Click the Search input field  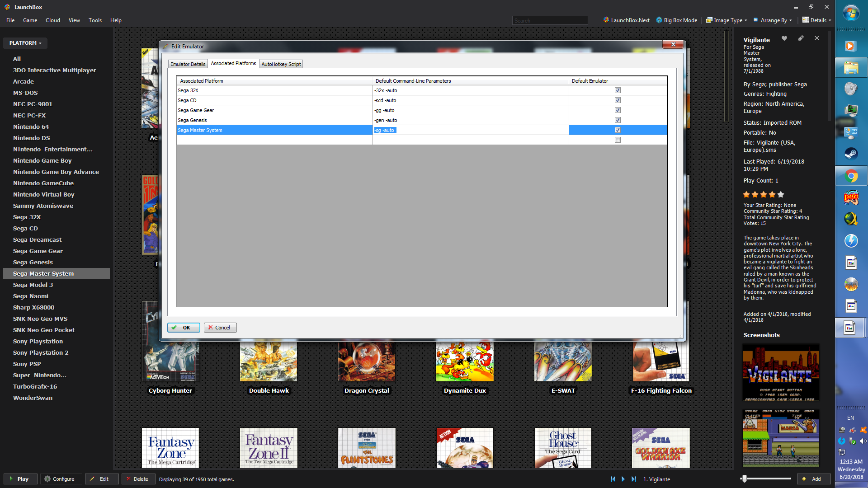pos(550,21)
